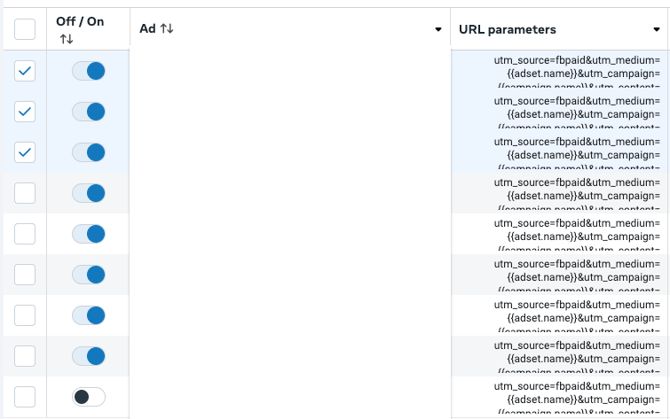This screenshot has width=670, height=419.
Task: Select the checkbox in the last row
Action: coord(25,397)
